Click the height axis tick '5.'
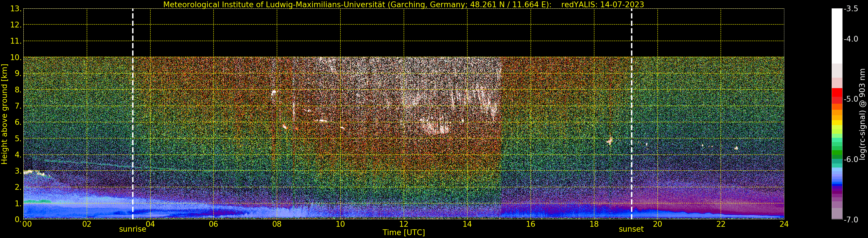 (18, 138)
